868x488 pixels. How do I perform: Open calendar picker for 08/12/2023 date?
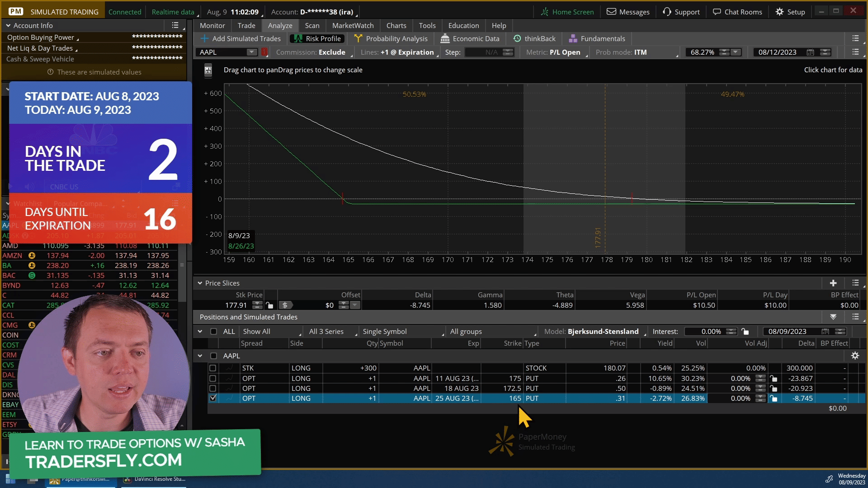[x=810, y=52]
